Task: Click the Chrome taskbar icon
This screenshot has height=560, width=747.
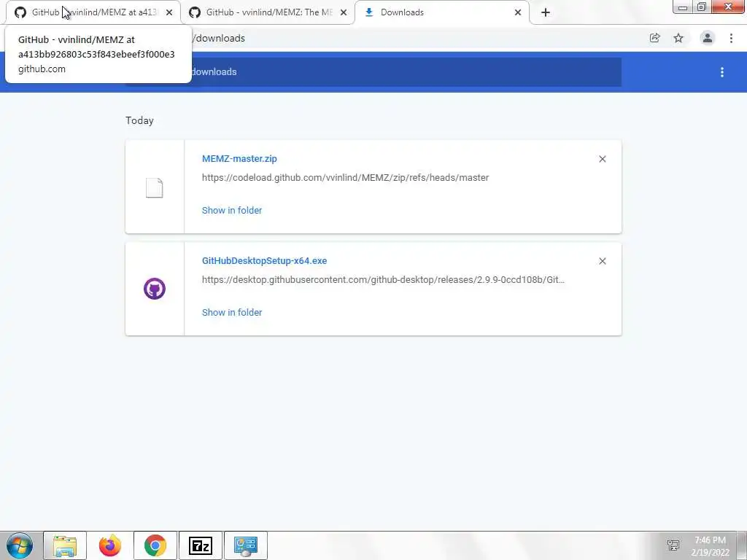Action: tap(155, 545)
